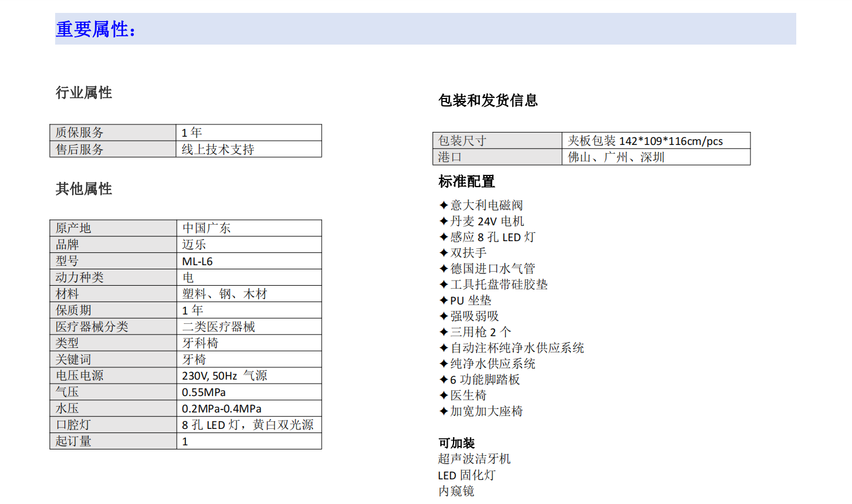Click the 夹板包装 142*109*116cm/pcs cell

pyautogui.click(x=656, y=141)
